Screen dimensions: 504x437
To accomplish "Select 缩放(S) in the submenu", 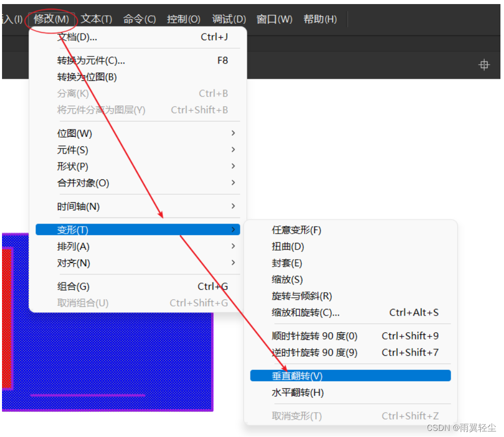I will (x=351, y=279).
